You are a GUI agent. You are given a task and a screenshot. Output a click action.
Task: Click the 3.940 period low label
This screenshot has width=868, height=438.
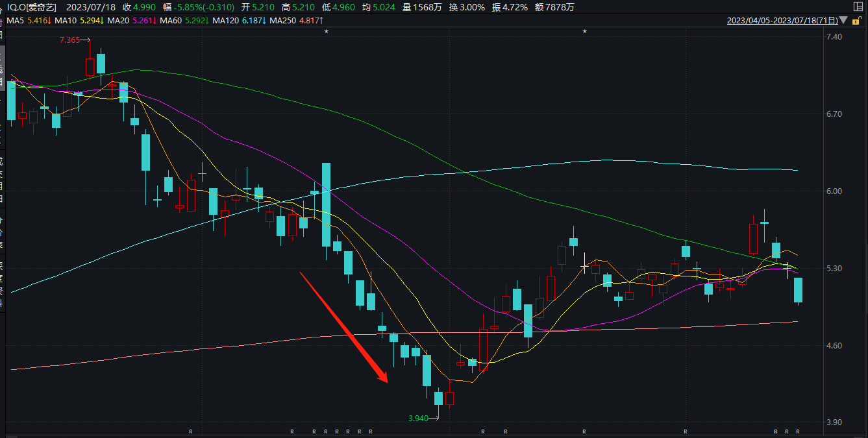pyautogui.click(x=419, y=418)
